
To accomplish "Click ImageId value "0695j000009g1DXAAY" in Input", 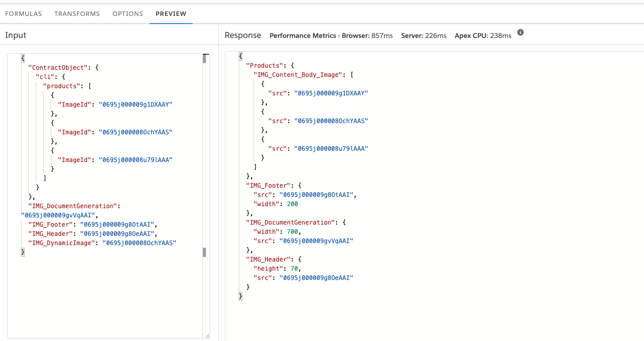I will (136, 104).
